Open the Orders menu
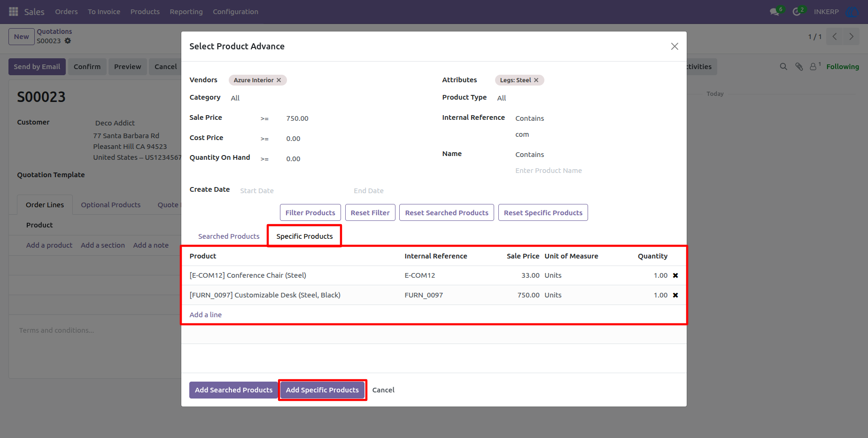Viewport: 868px width, 438px height. point(66,12)
